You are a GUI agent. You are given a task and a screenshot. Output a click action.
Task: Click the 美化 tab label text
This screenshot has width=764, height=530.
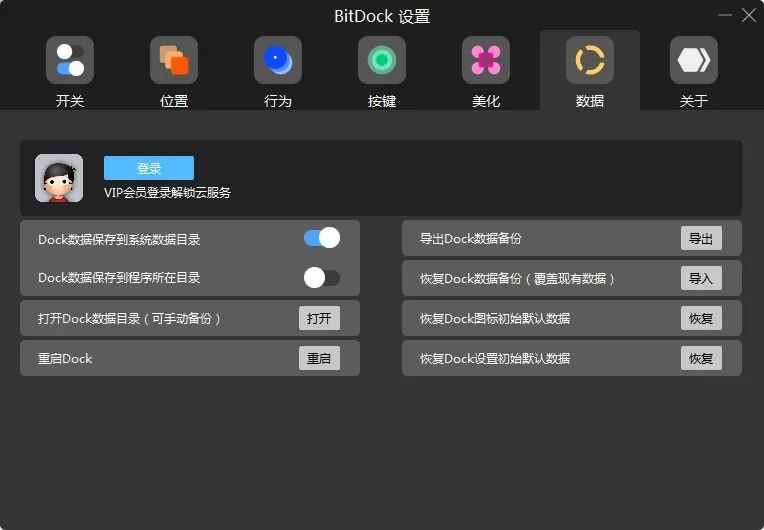click(x=486, y=101)
